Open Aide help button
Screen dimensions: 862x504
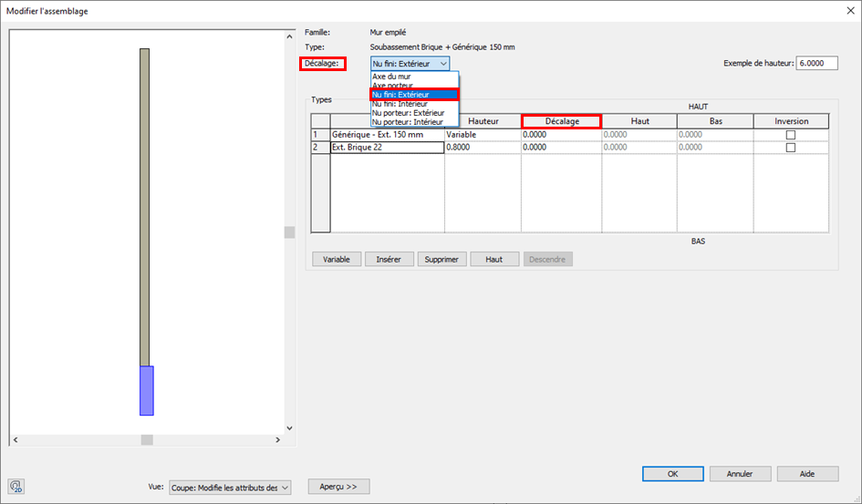point(807,474)
